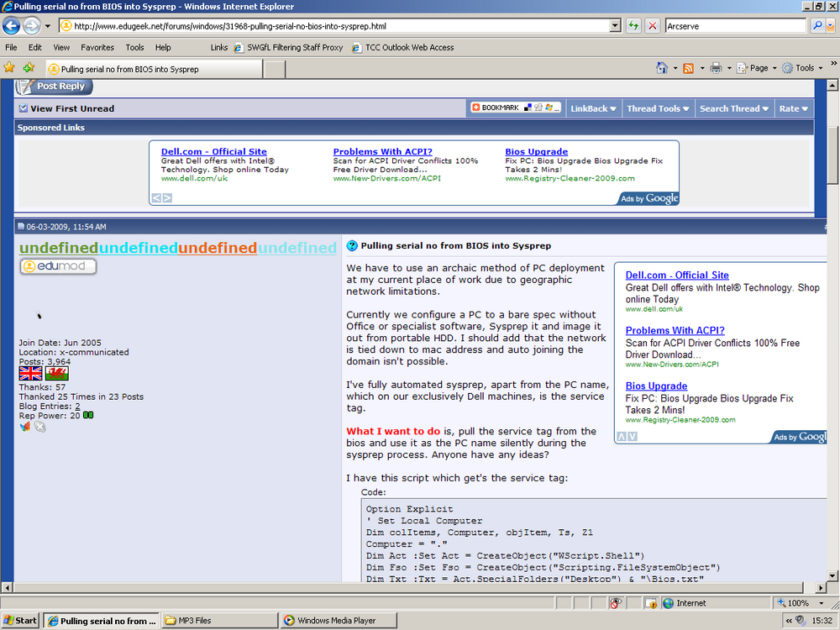The image size is (840, 630).
Task: Click the orange RSS feeds icon
Action: click(x=689, y=68)
